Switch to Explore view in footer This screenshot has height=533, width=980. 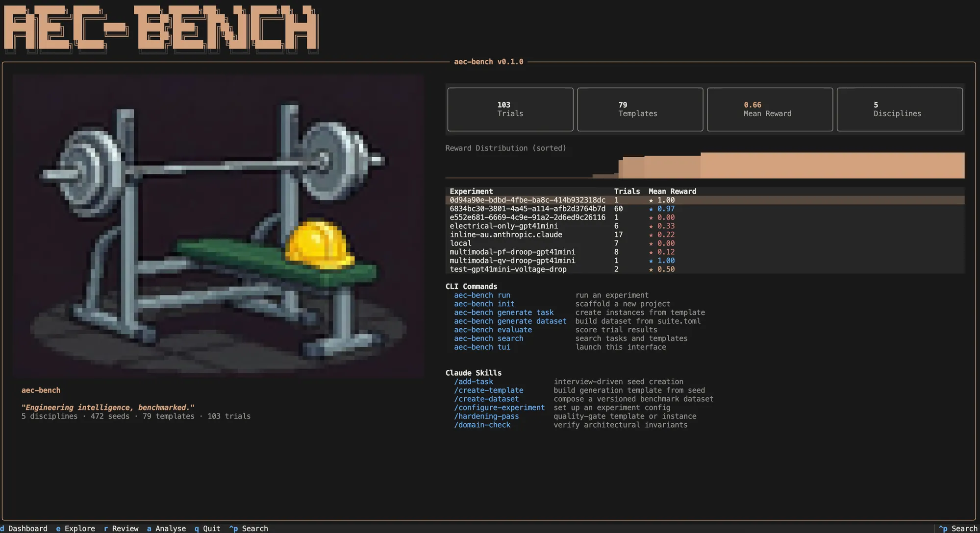point(75,528)
